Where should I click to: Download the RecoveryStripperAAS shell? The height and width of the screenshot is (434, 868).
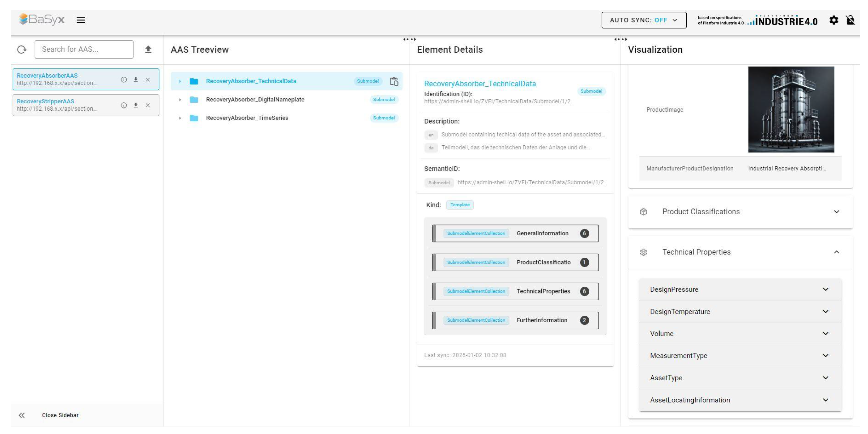[x=135, y=105]
